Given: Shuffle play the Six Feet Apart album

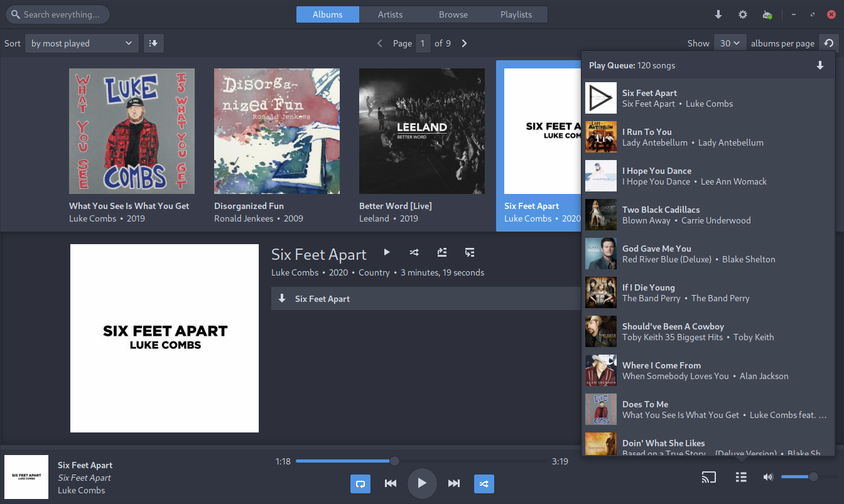Looking at the screenshot, I should point(414,252).
